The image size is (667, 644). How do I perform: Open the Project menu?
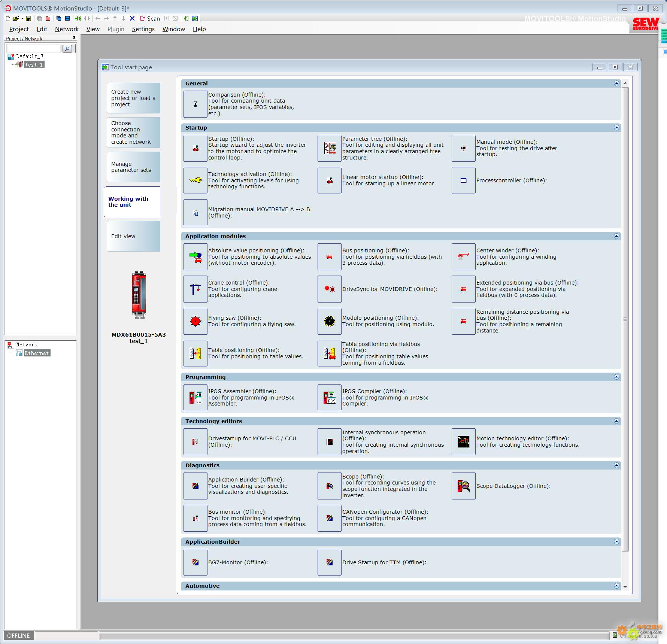coord(19,29)
